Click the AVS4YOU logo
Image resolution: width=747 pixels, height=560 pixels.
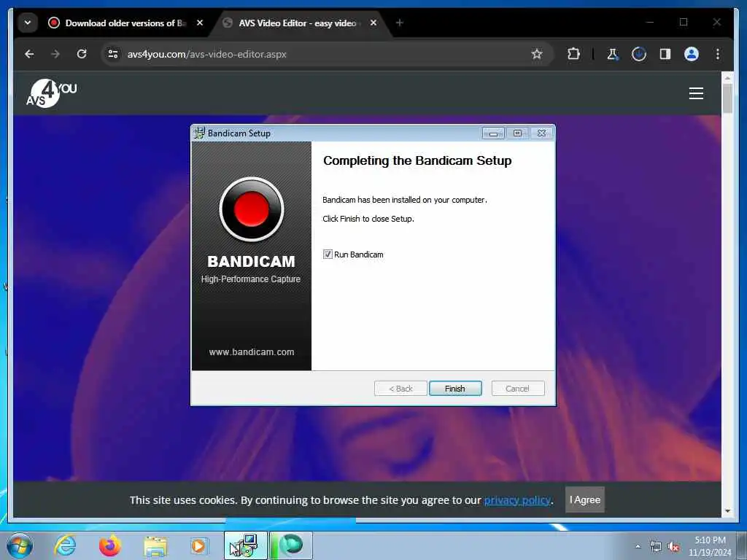pos(52,93)
